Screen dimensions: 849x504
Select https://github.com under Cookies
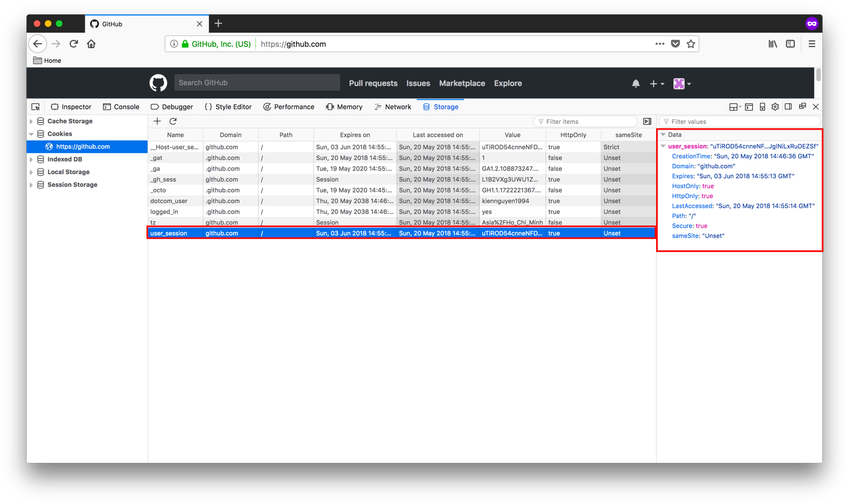click(87, 147)
